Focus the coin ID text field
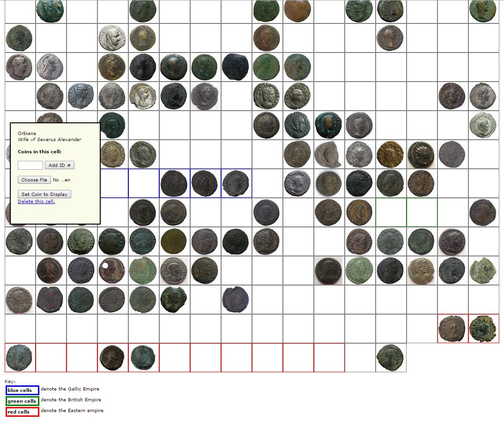The width and height of the screenshot is (504, 421). point(30,165)
